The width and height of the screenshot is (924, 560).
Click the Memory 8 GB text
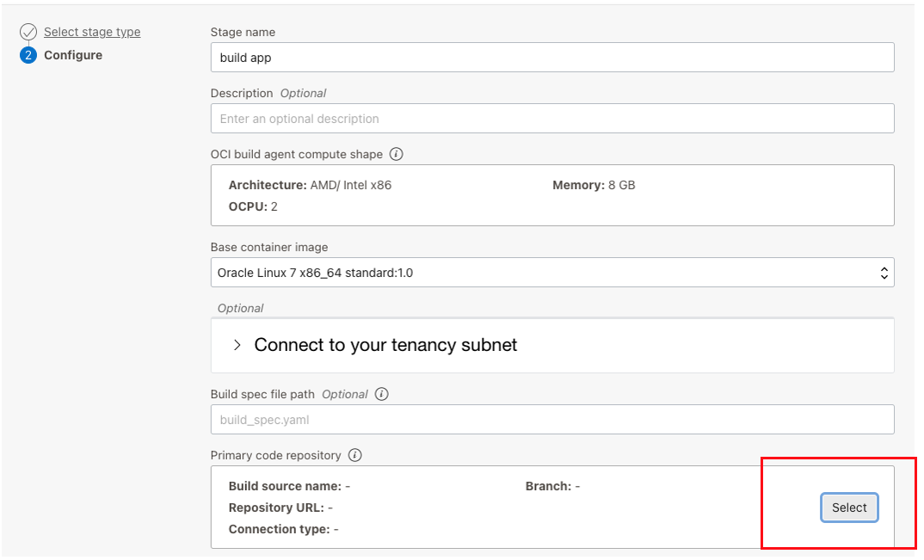coord(594,185)
